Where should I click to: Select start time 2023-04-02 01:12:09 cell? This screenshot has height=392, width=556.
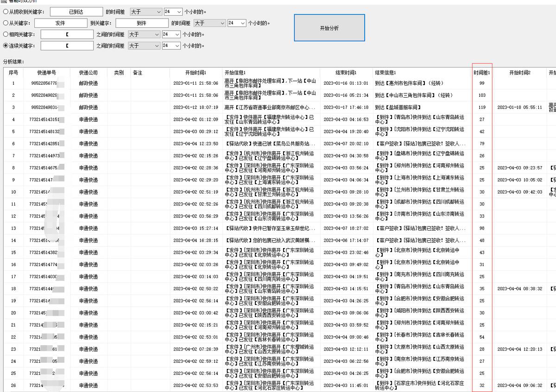pyautogui.click(x=196, y=119)
